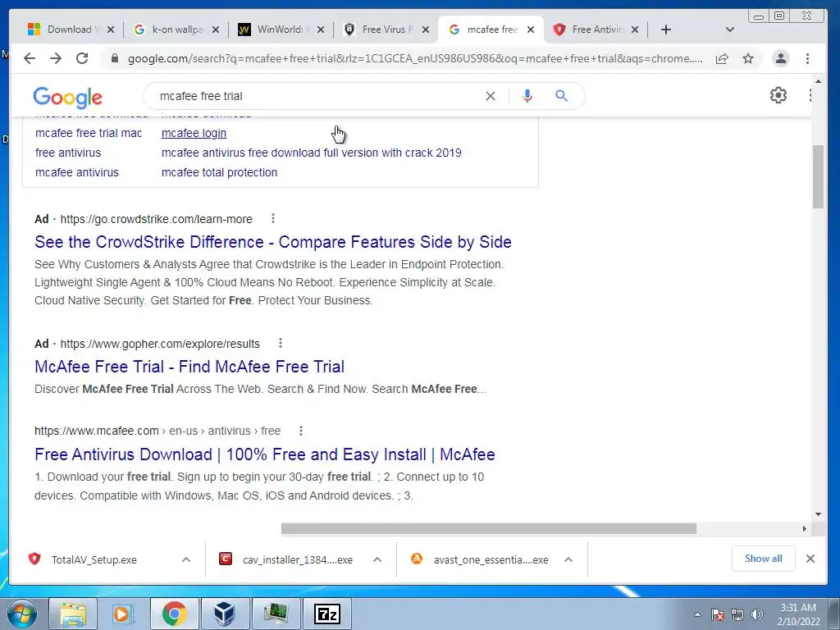Open Free Antivirus Download McAfee result
The height and width of the screenshot is (630, 840).
click(x=265, y=454)
